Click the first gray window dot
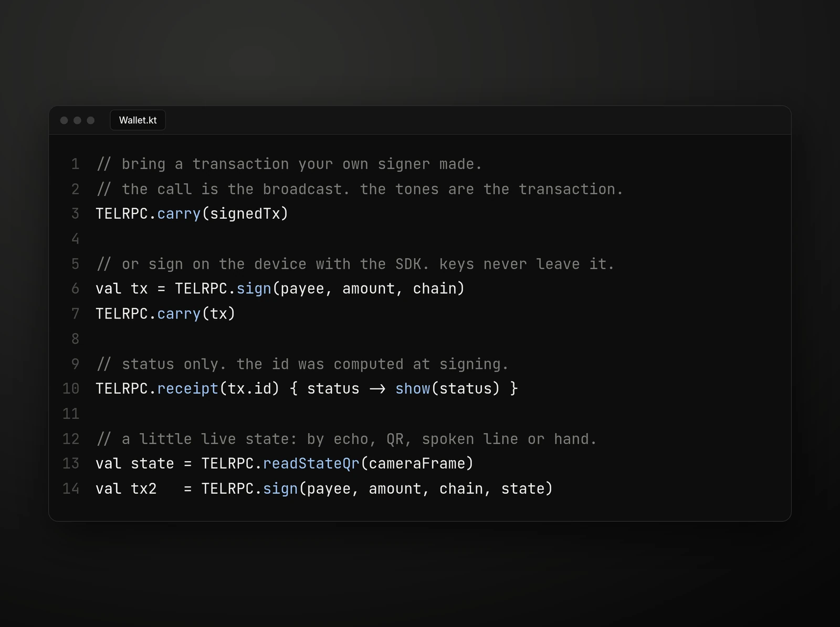The height and width of the screenshot is (627, 840). (x=64, y=120)
